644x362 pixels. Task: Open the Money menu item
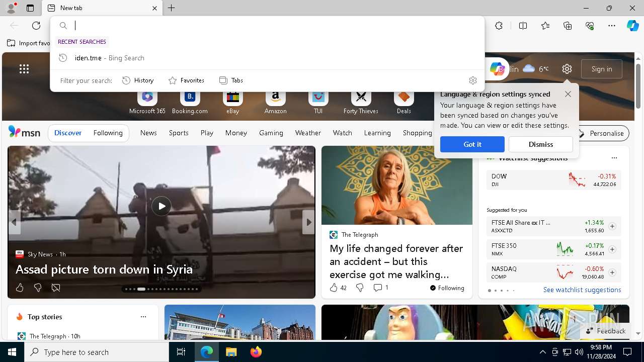[236, 133]
